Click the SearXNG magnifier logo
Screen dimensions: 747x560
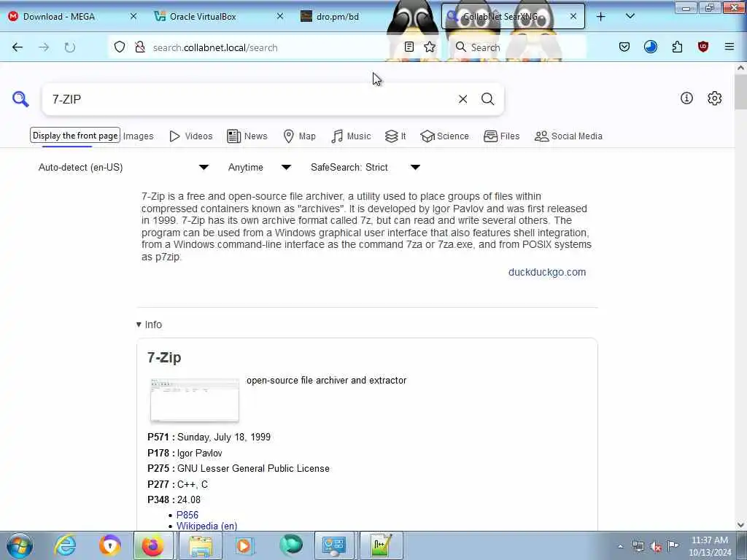click(x=20, y=99)
